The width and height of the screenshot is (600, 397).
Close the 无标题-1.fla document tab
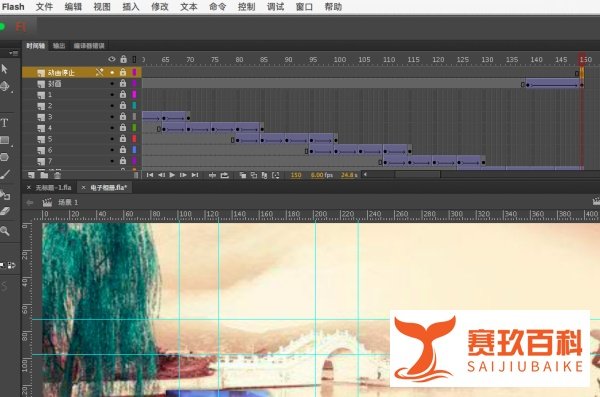(x=29, y=188)
